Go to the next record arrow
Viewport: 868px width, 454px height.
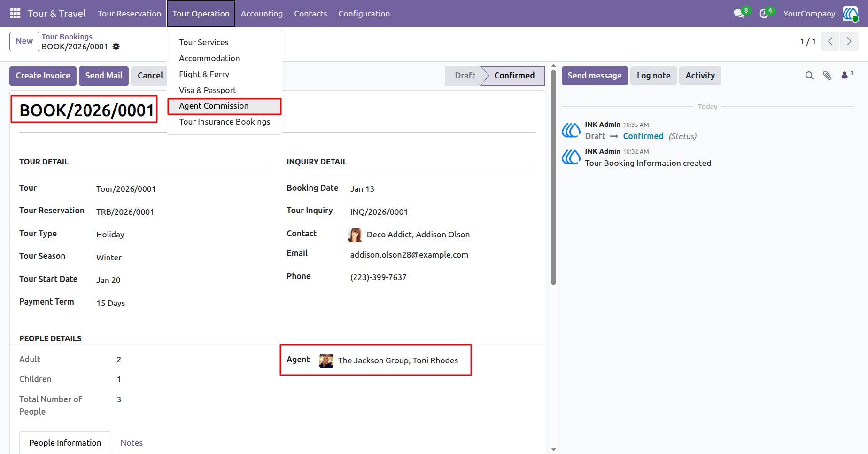click(849, 41)
